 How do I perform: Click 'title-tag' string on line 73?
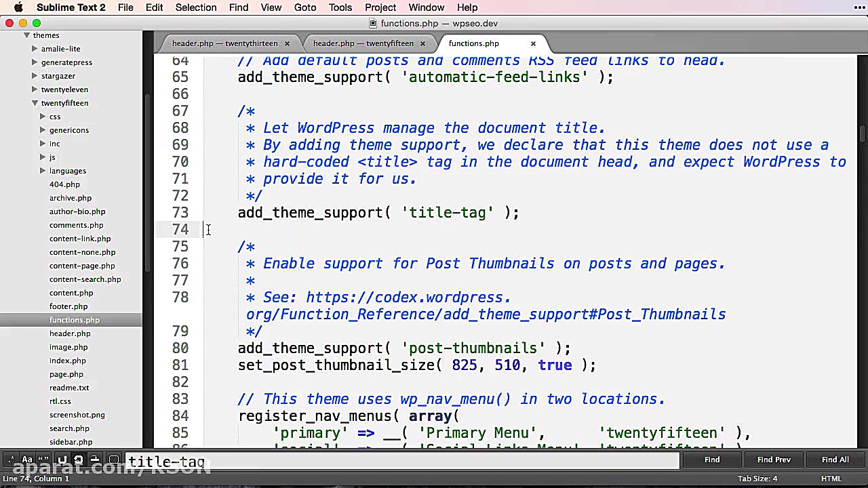(x=448, y=213)
